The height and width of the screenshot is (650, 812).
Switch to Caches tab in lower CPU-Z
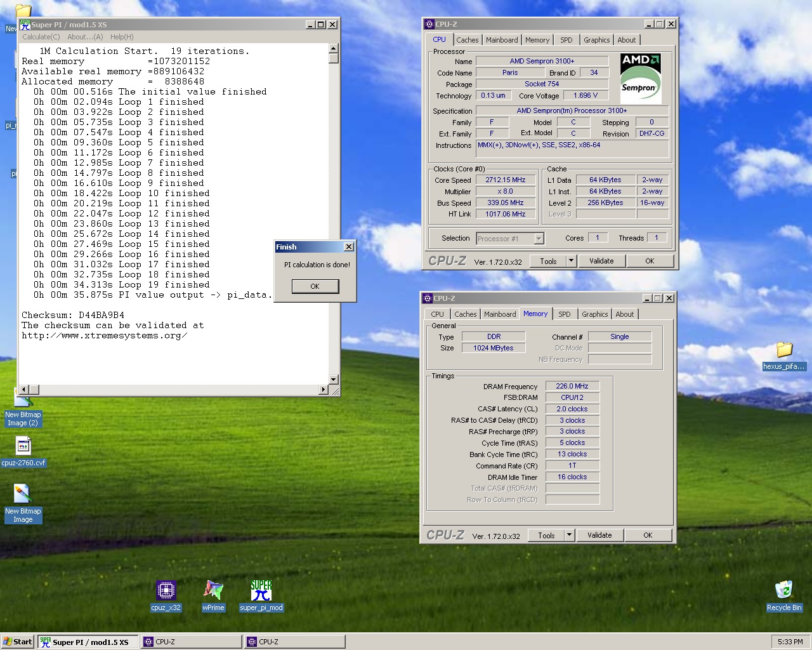(466, 314)
